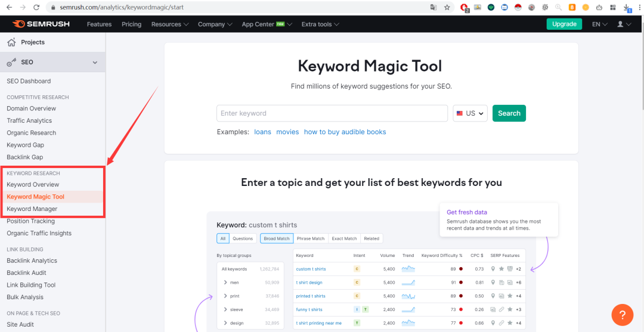This screenshot has height=332, width=644.
Task: Open Keyword Manager
Action: [32, 209]
